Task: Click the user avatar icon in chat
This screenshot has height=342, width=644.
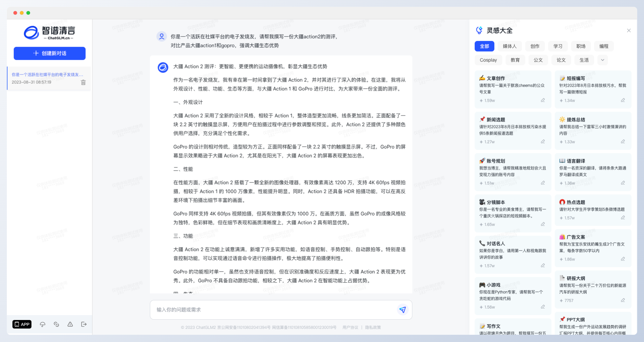Action: [x=161, y=36]
